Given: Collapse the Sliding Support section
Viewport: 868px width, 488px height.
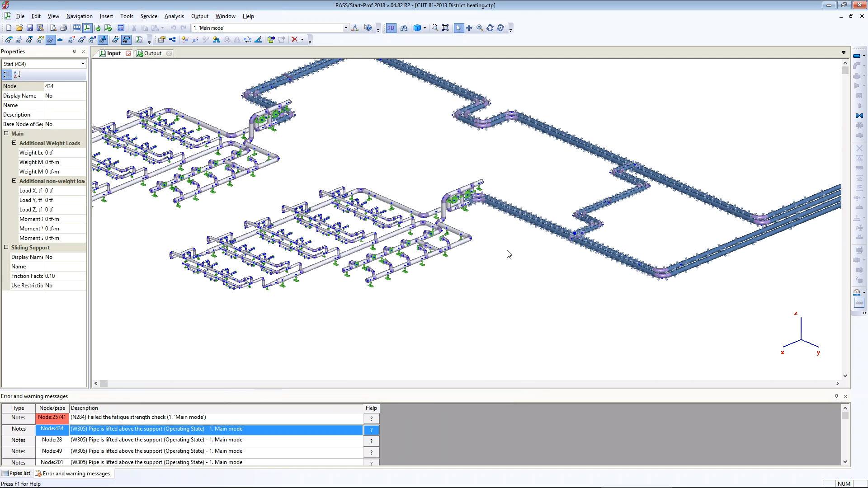Looking at the screenshot, I should pyautogui.click(x=6, y=247).
